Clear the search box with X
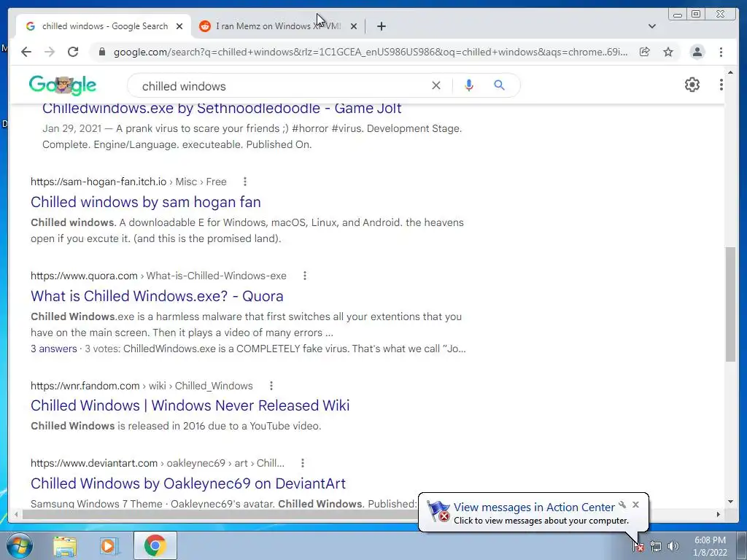Viewport: 747px width, 560px height. 436,86
